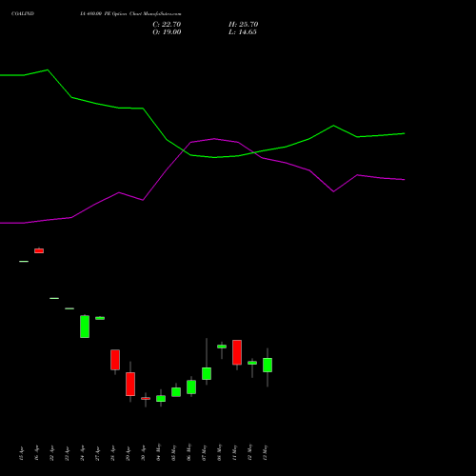476x476 pixels.
Task: Select the '27 Apr' date axis label
Action: click(97, 453)
